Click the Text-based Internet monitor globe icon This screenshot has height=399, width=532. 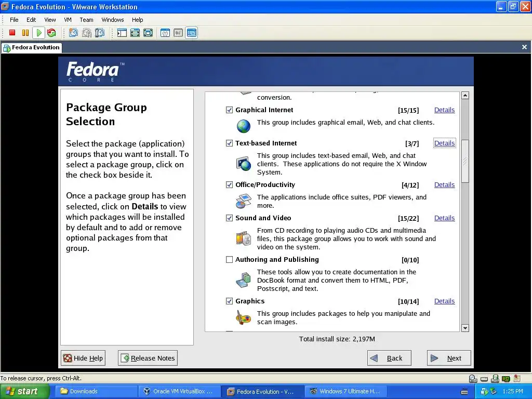244,164
